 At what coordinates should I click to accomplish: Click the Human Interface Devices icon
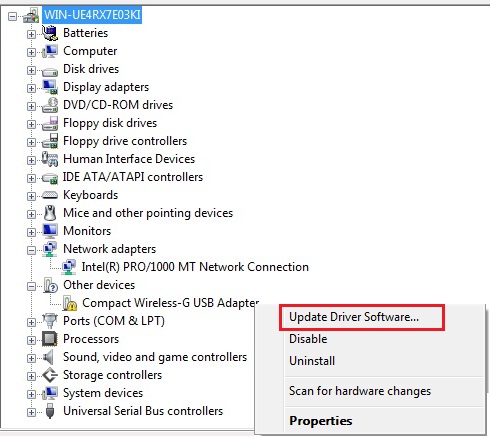click(x=50, y=159)
